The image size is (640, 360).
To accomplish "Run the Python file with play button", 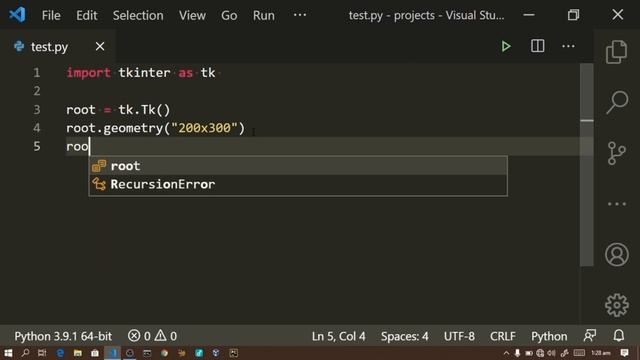I will click(x=506, y=46).
